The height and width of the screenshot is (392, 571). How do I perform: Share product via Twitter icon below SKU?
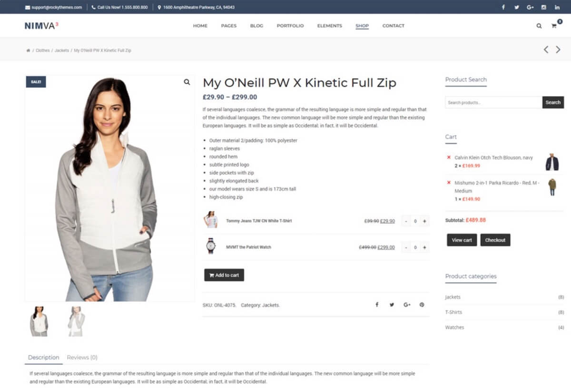click(x=392, y=305)
